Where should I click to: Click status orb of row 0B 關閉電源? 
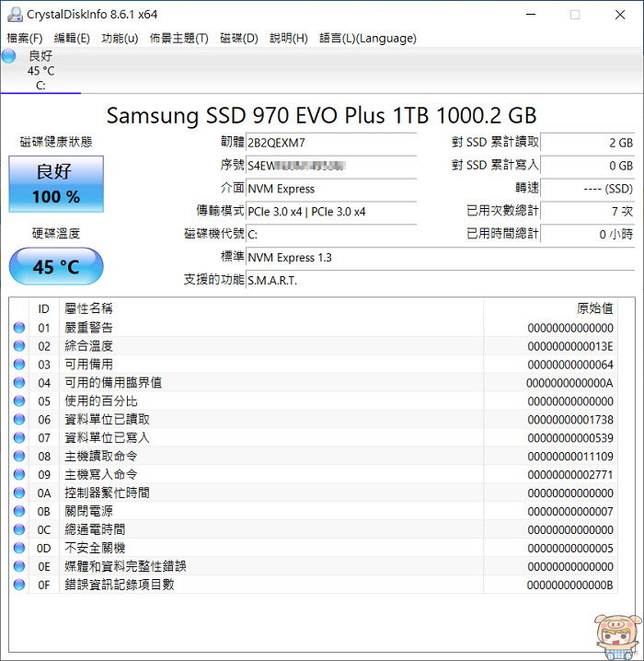[19, 511]
